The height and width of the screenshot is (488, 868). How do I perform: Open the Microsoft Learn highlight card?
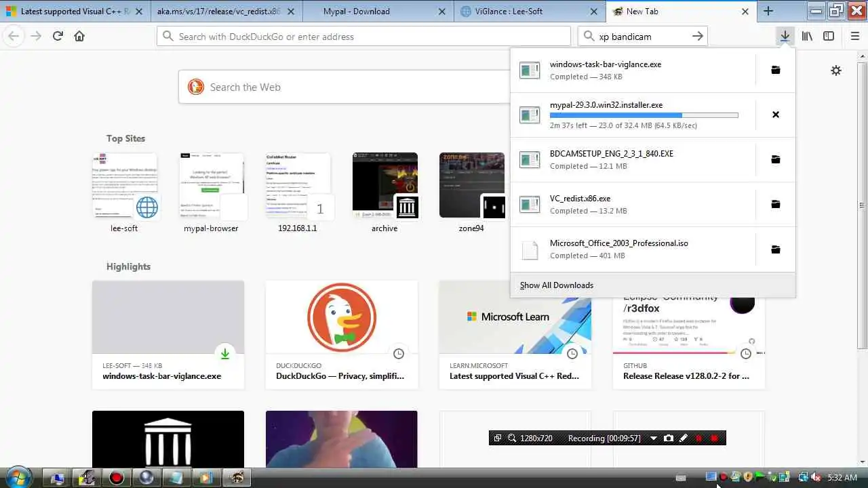point(515,335)
